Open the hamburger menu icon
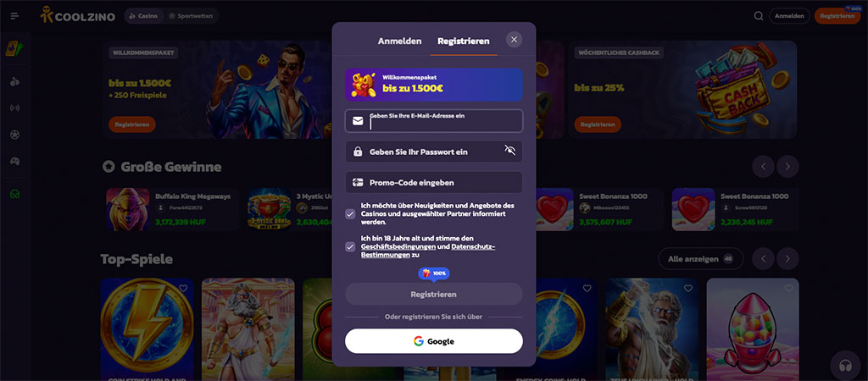868x381 pixels. coord(15,16)
